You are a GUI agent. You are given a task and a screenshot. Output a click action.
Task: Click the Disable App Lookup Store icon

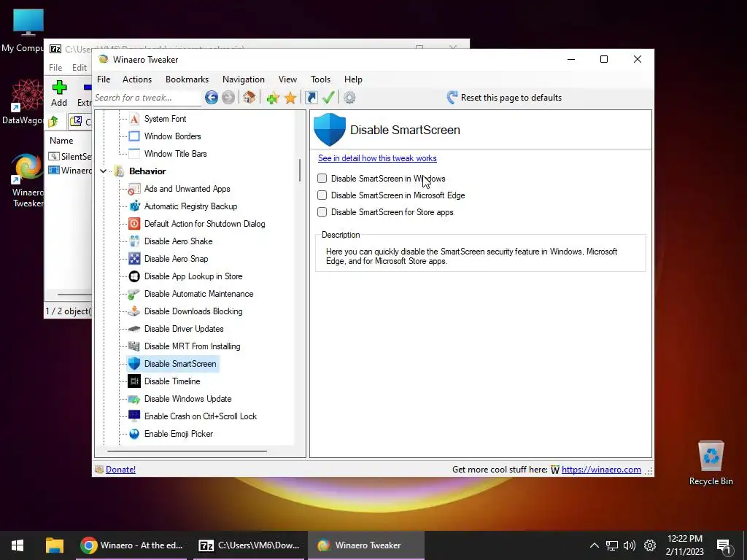tap(134, 276)
